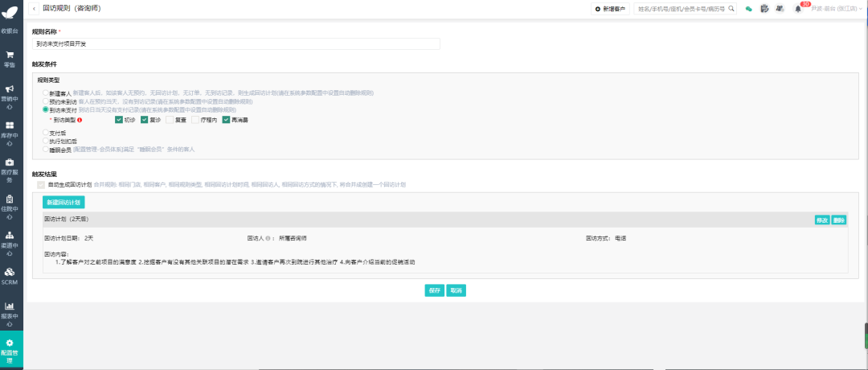
Task: Open the user group icon in header
Action: coord(780,9)
